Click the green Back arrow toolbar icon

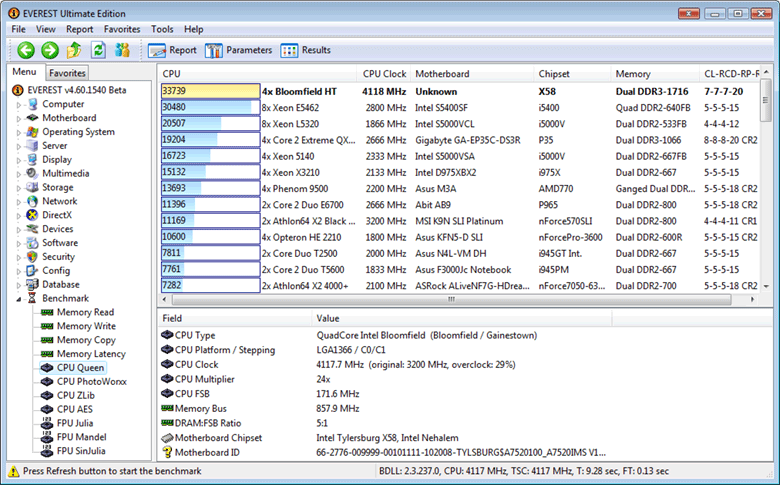[x=26, y=50]
